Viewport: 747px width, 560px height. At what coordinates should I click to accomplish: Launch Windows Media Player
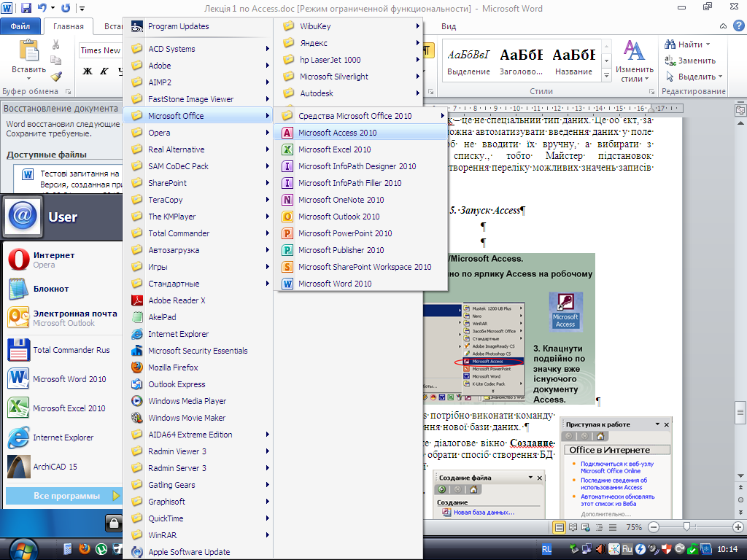[198, 401]
